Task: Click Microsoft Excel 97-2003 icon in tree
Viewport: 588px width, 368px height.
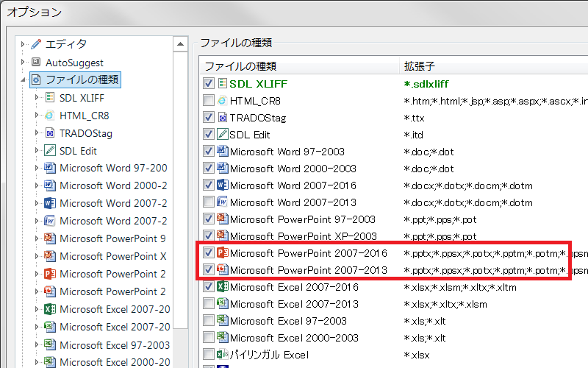Action: coord(50,344)
